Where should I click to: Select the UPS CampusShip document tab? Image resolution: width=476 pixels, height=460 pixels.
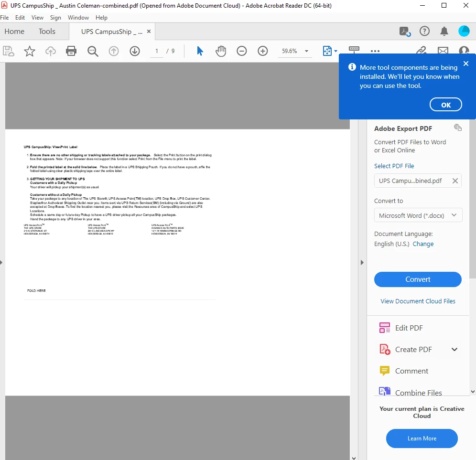click(x=111, y=32)
